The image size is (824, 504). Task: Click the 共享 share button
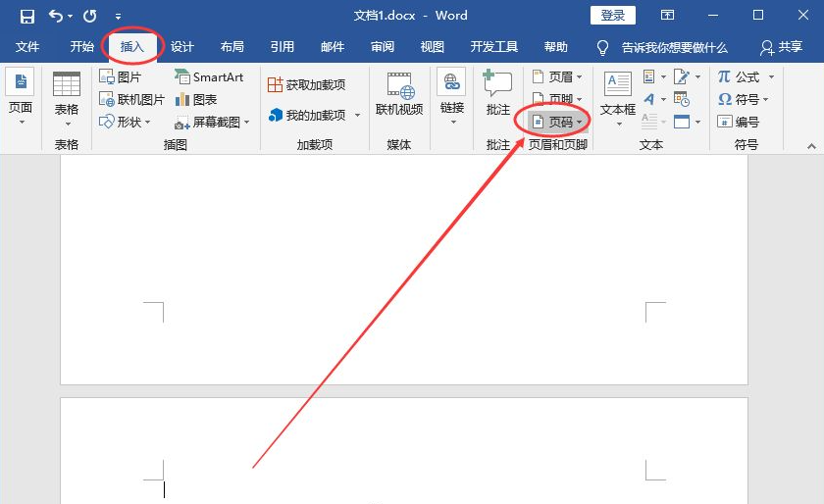tap(781, 47)
